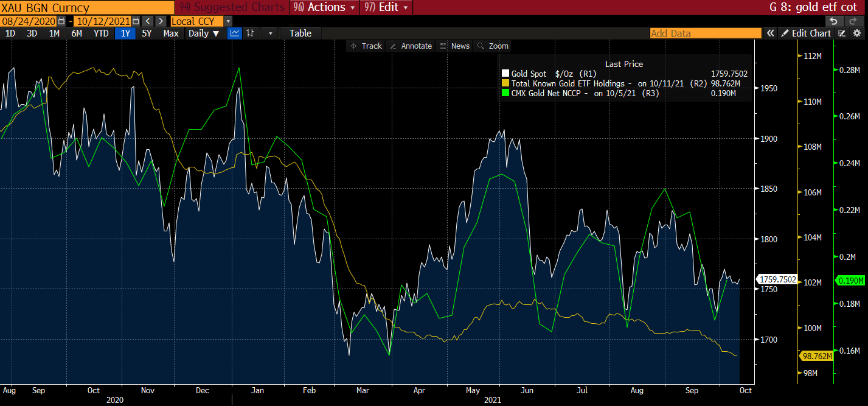Viewport: 868px width, 406px height.
Task: Collapse panel with double-chevron icon
Action: [770, 33]
